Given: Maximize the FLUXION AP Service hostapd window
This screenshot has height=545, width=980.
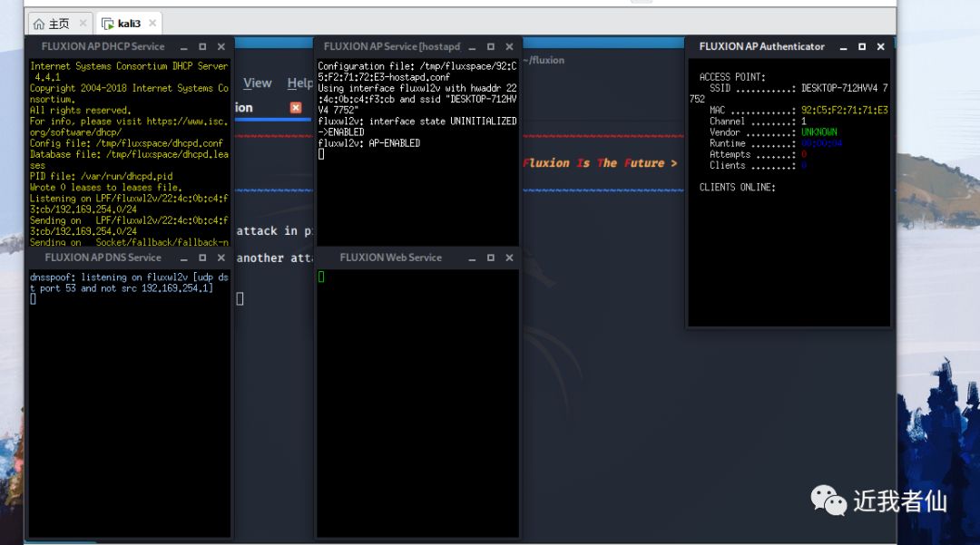Looking at the screenshot, I should pyautogui.click(x=491, y=47).
